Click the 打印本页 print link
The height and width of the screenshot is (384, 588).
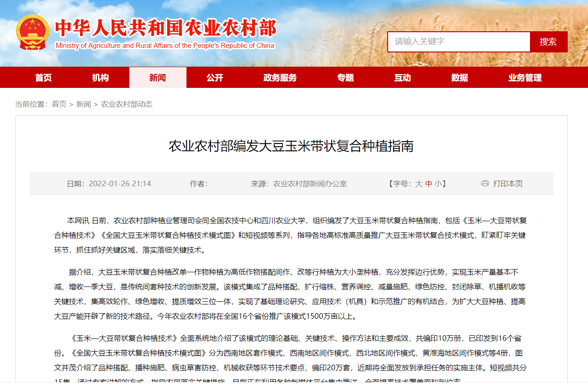(x=508, y=184)
